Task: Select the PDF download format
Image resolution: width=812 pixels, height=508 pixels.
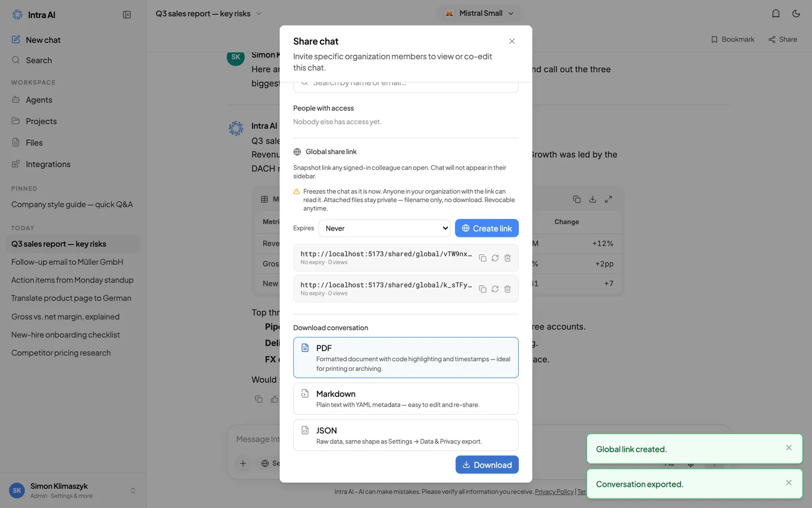Action: (406, 357)
